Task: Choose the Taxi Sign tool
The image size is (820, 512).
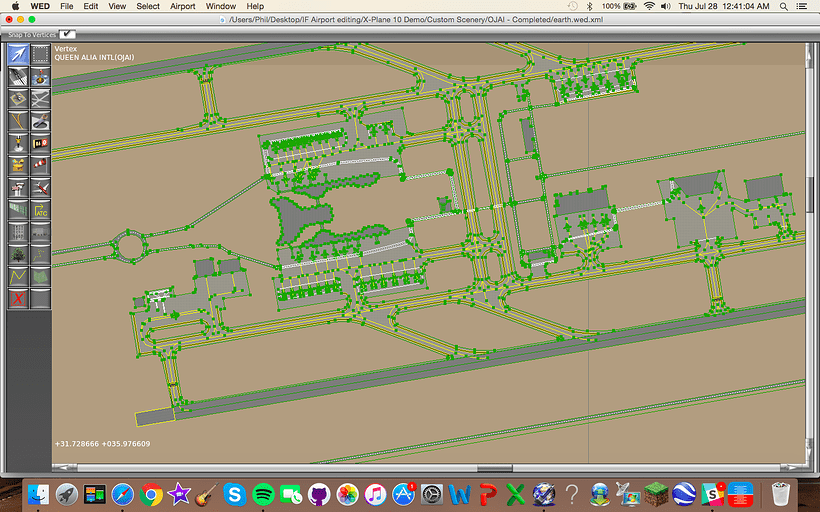Action: 40,143
